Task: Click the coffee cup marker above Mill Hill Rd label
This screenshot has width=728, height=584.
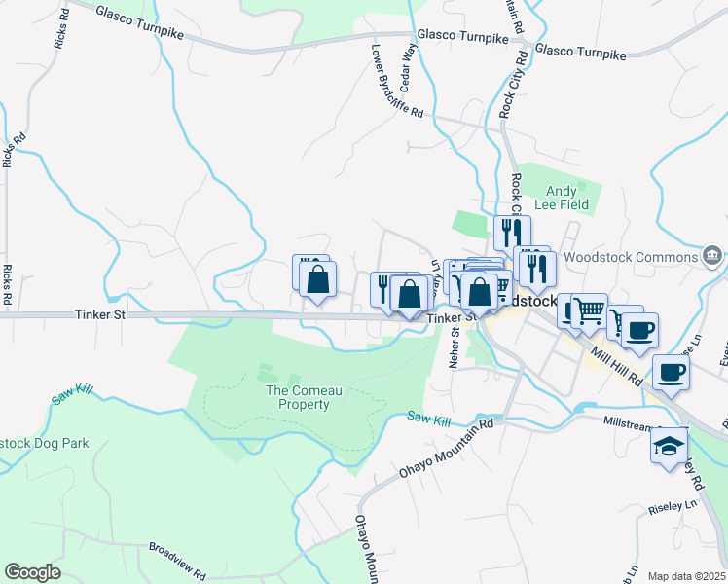Action: point(639,332)
